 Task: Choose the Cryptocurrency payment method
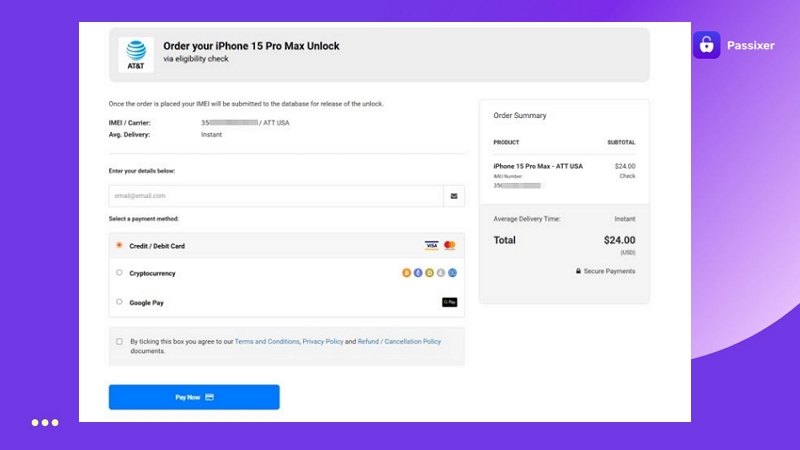point(120,273)
